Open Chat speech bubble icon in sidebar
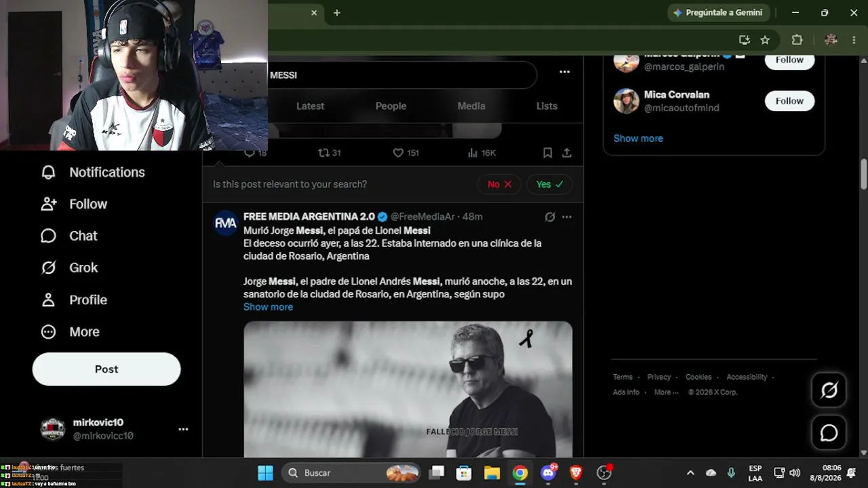 (48, 236)
